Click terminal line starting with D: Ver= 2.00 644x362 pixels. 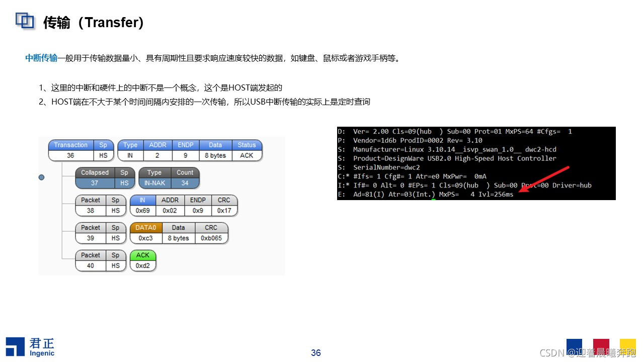(456, 132)
